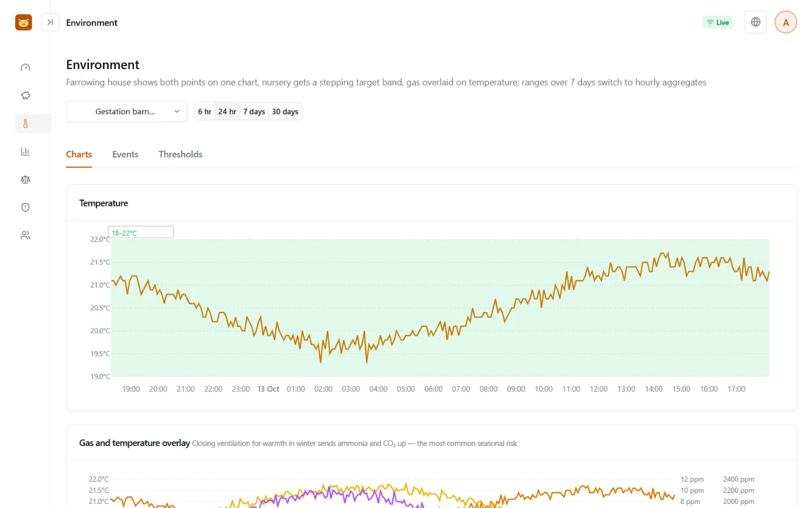The image size is (812, 508).
Task: Switch to the Events tab
Action: [125, 155]
